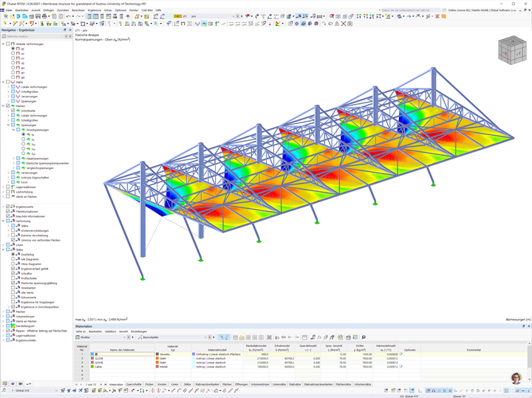Switch to the Knoten table tab
The width and height of the screenshot is (532, 398).
pyautogui.click(x=162, y=385)
